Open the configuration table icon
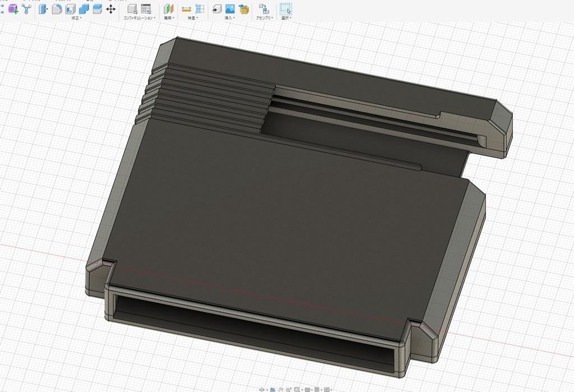 click(x=146, y=9)
